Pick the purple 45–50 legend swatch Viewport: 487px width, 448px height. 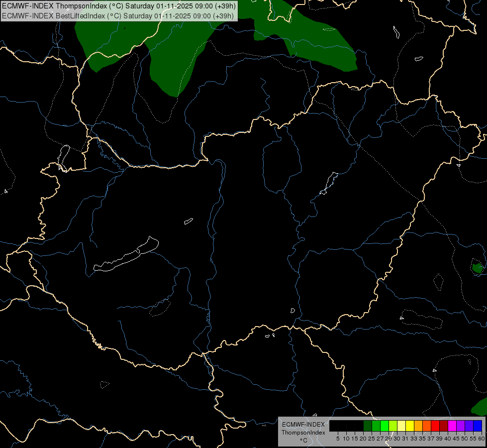coord(460,426)
